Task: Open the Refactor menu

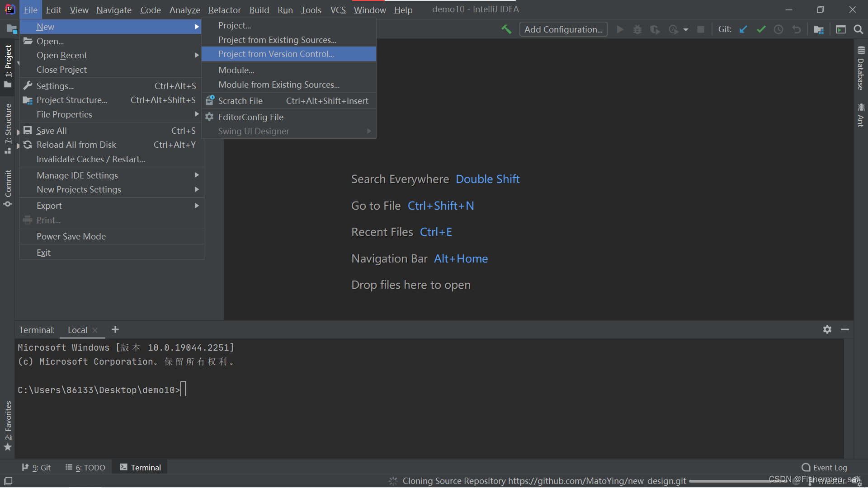Action: pos(224,10)
